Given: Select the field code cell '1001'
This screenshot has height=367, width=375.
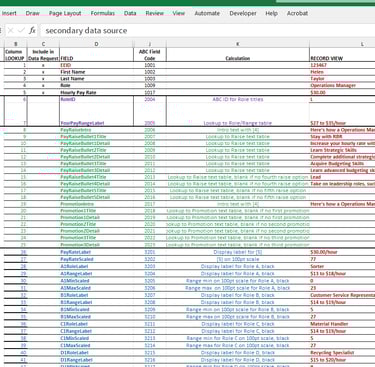Looking at the screenshot, I should point(150,65).
